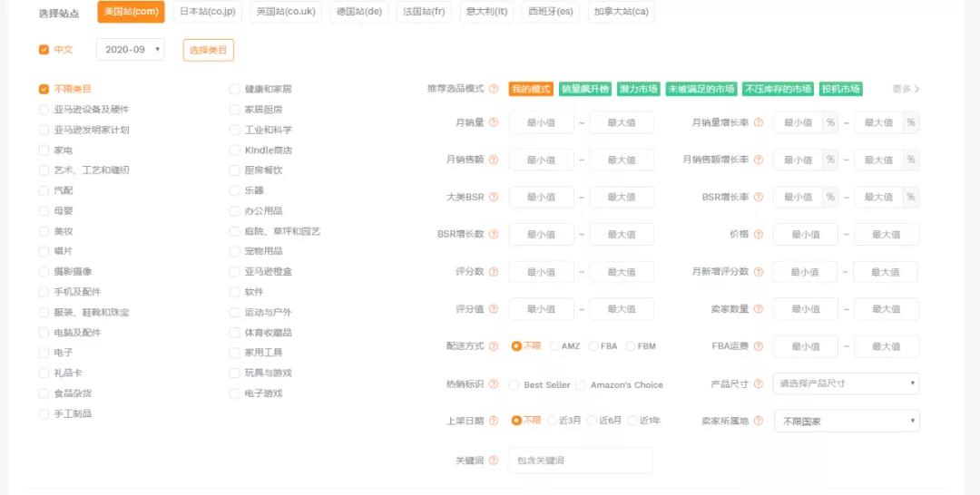Click help icon beside 卖家所属地
This screenshot has height=495, width=980.
tap(758, 421)
